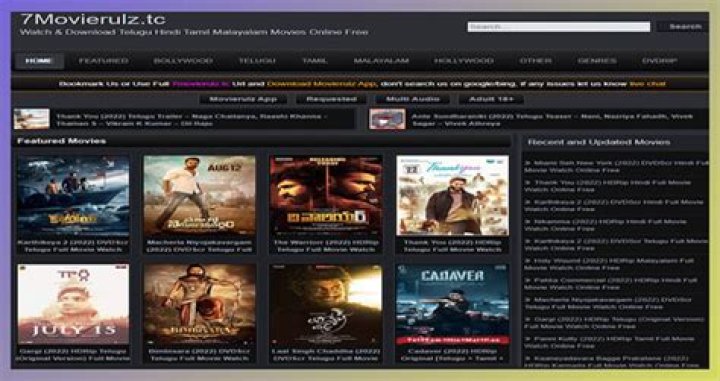
Task: Open the HOLLYWOOD menu category
Action: point(464,61)
